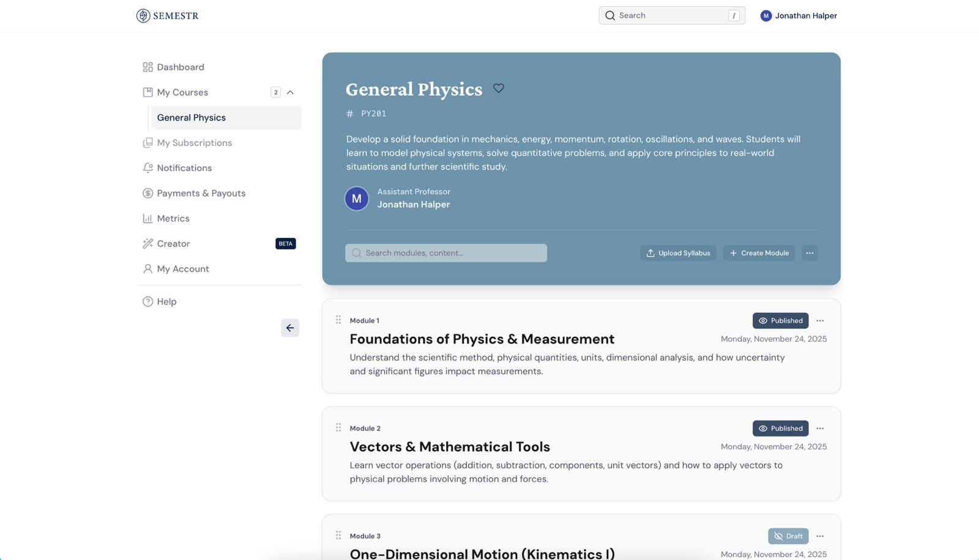
Task: Click Module 2 date Monday, November 24, 2025
Action: pyautogui.click(x=774, y=447)
